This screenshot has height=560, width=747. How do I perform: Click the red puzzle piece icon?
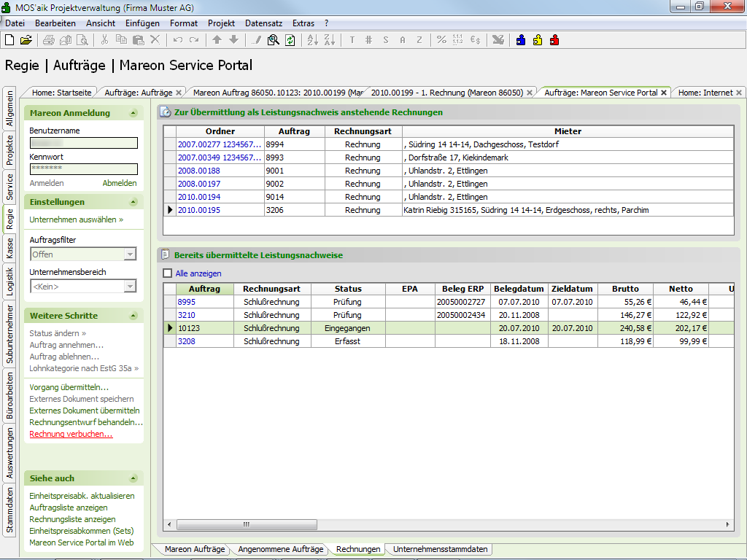(x=554, y=40)
